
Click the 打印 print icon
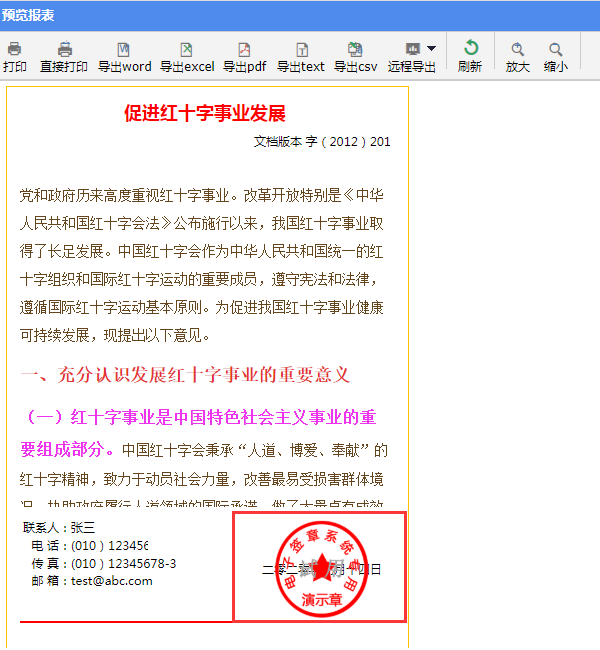14,49
